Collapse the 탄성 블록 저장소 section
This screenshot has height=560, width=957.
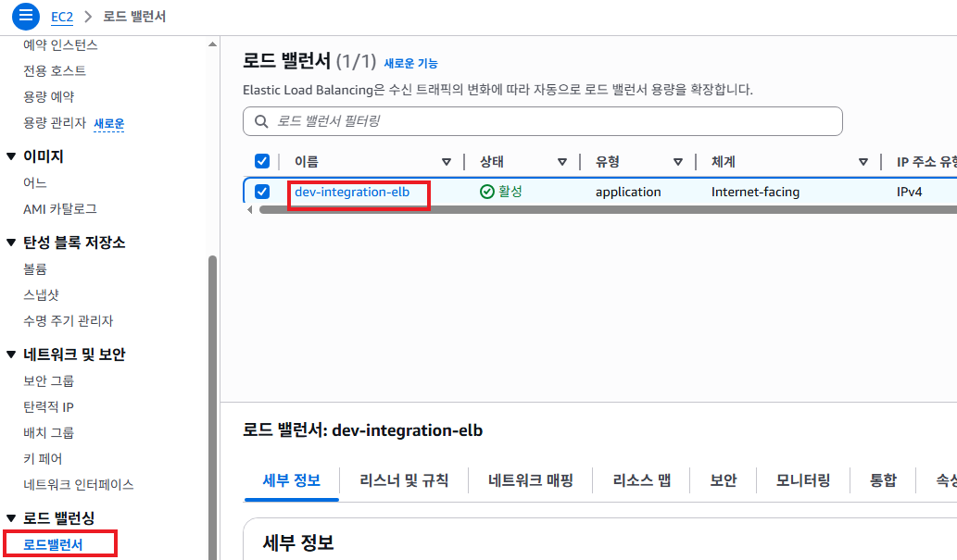[11, 243]
